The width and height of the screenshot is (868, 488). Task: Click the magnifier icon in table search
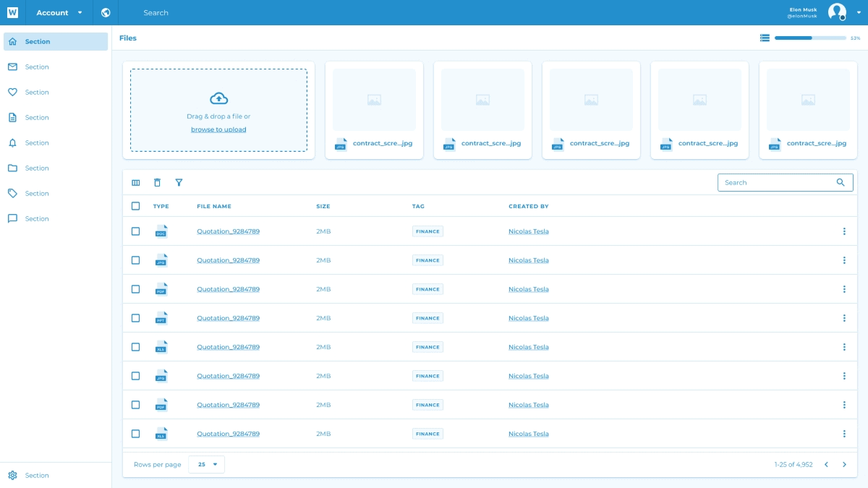840,183
